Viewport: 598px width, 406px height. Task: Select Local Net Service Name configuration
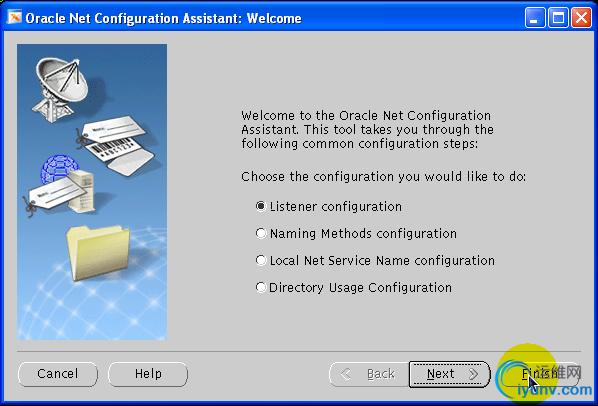click(x=261, y=260)
